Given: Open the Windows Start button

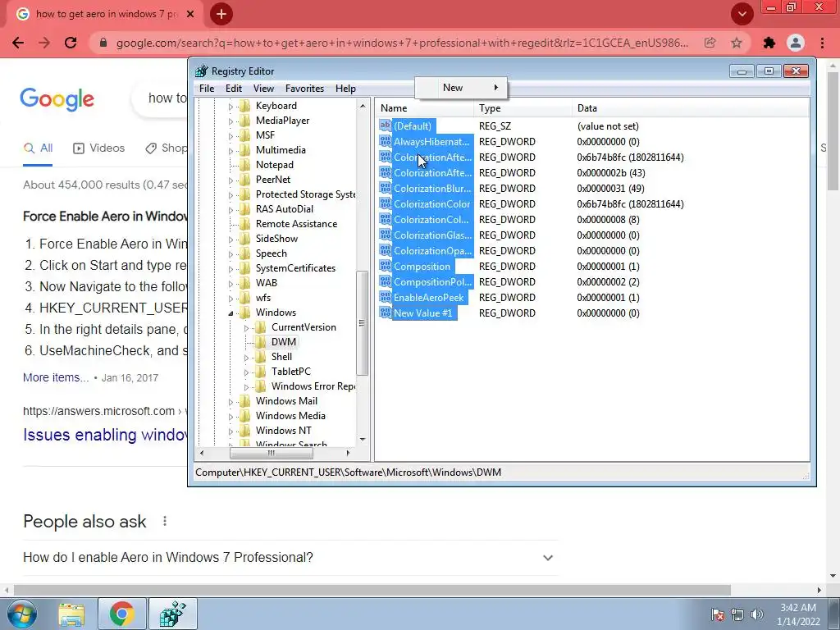Looking at the screenshot, I should (x=21, y=614).
